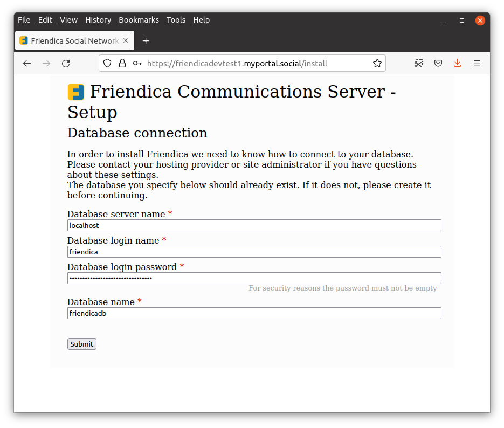
Task: Click the shield tracking protection icon
Action: (x=107, y=64)
